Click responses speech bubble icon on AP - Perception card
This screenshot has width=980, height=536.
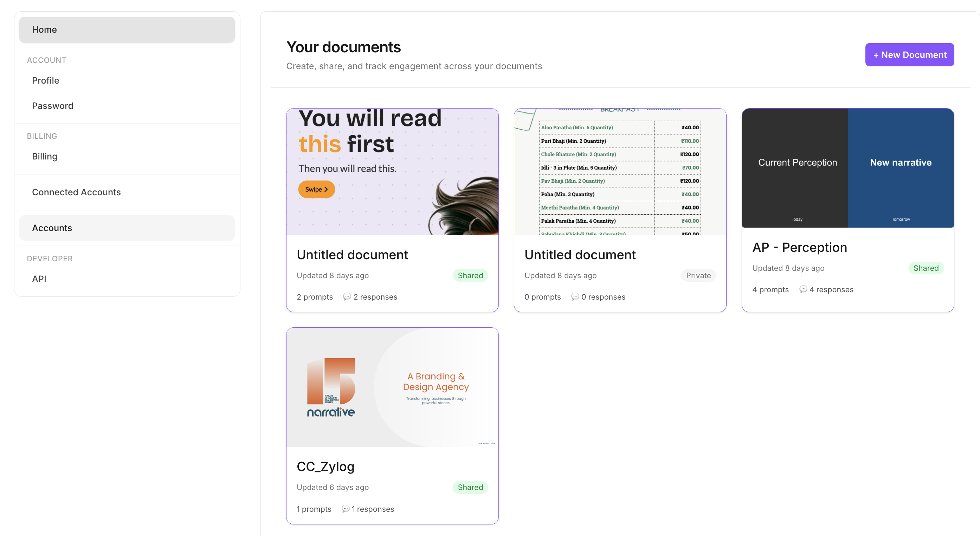(803, 289)
